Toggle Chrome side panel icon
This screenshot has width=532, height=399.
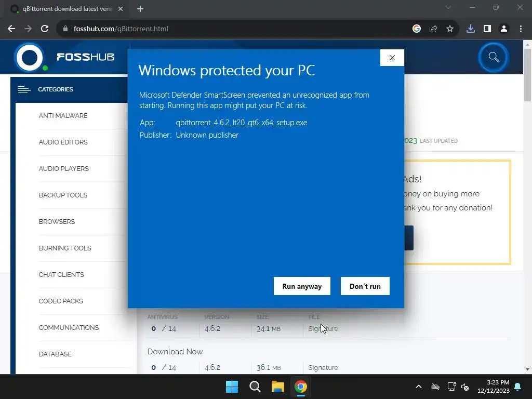tap(487, 29)
